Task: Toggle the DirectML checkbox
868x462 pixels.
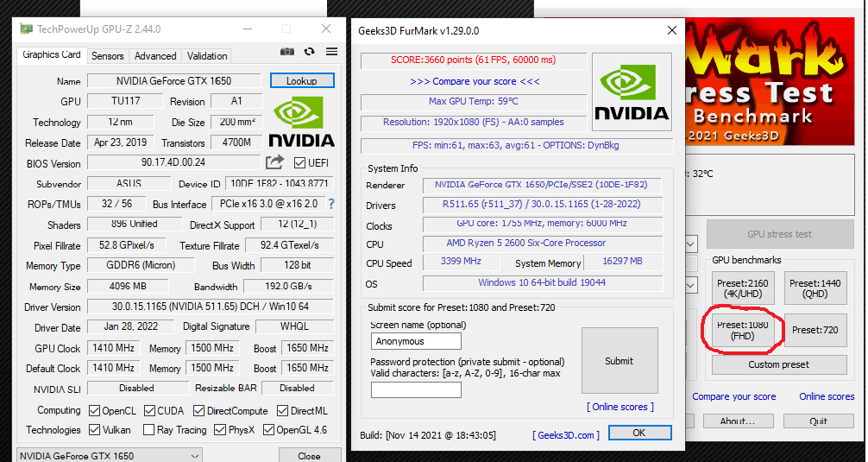Action: [x=282, y=410]
